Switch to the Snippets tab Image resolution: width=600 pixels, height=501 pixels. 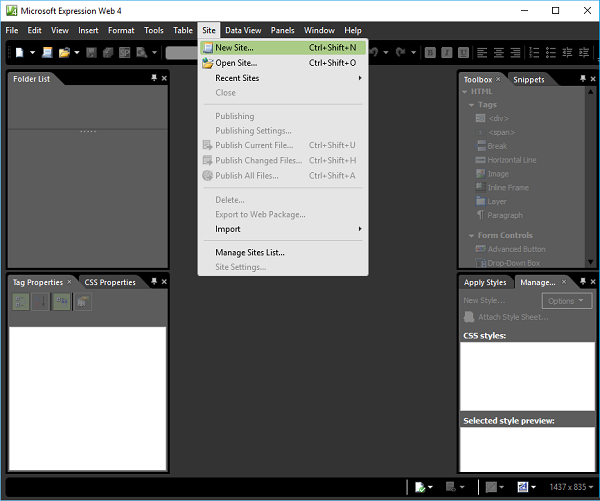529,79
